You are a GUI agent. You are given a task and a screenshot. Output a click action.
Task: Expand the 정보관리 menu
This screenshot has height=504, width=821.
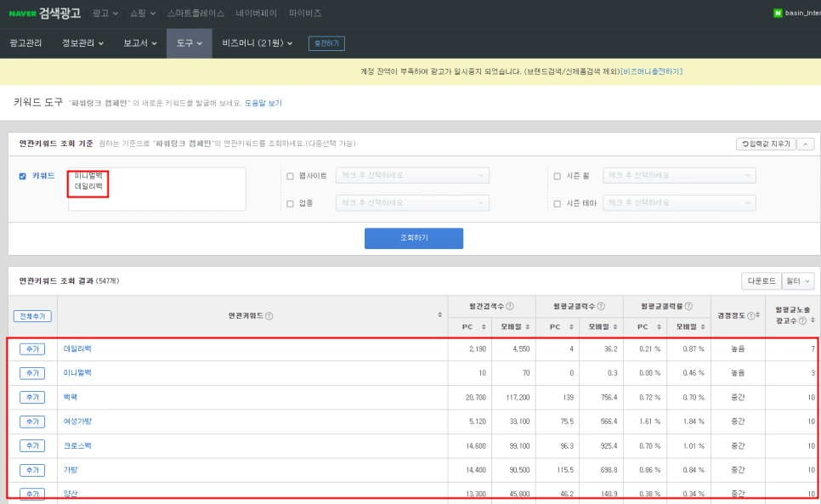pyautogui.click(x=82, y=42)
